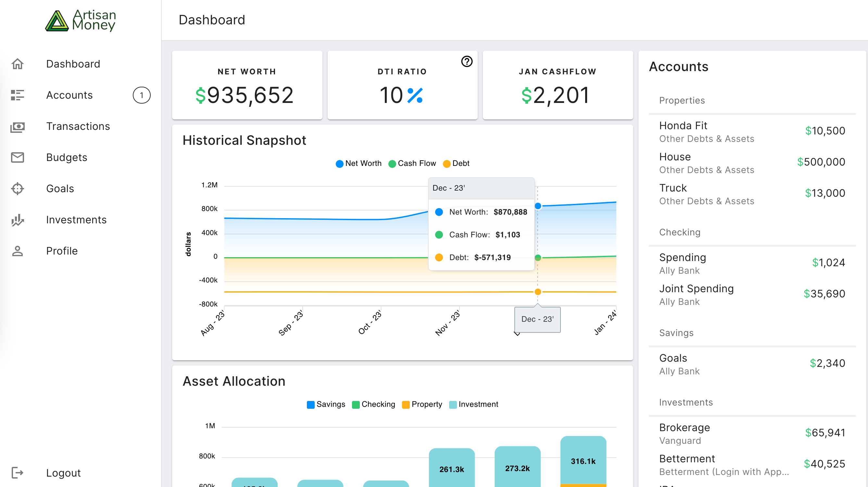Open the Investments menu item
The width and height of the screenshot is (868, 487).
point(76,220)
